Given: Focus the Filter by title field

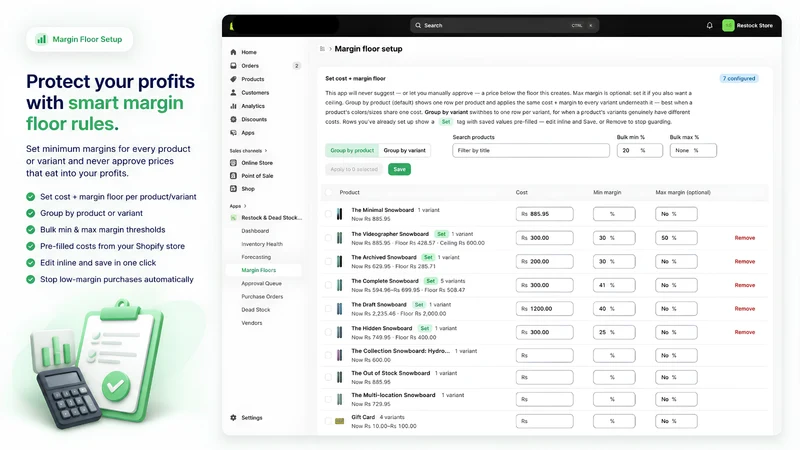Looking at the screenshot, I should click(531, 151).
